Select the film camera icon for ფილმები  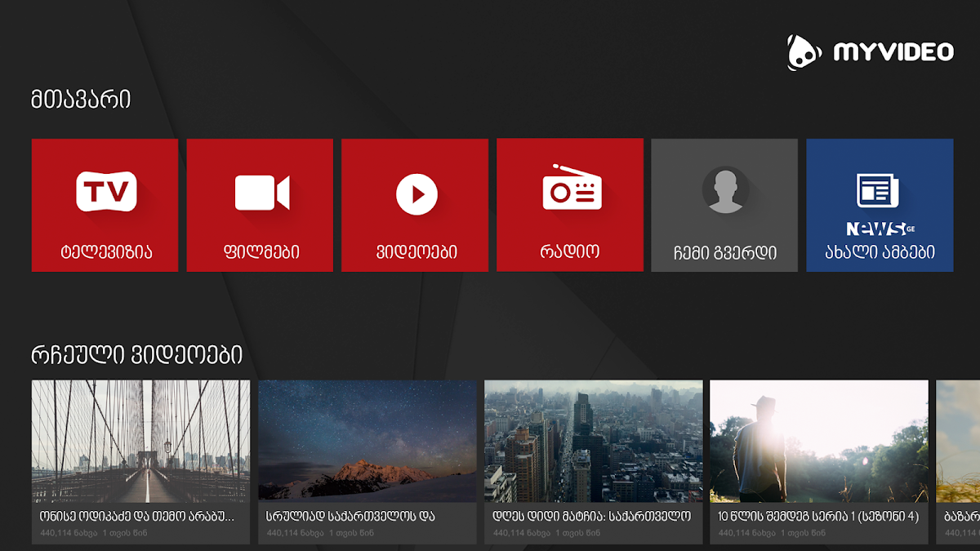coord(262,193)
